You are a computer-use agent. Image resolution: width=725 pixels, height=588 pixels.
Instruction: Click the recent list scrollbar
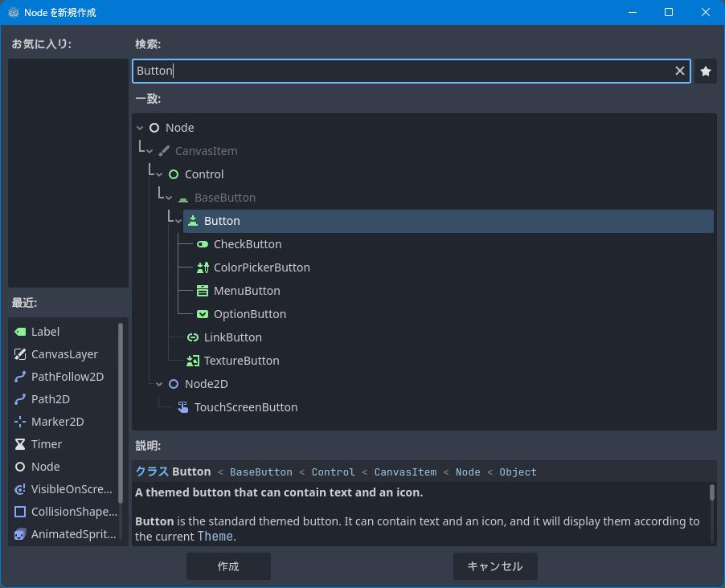pyautogui.click(x=121, y=414)
